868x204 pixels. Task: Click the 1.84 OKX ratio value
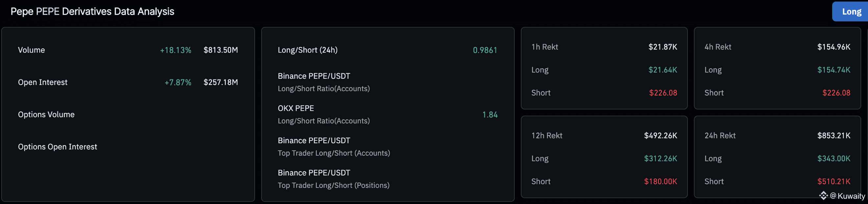coord(490,115)
